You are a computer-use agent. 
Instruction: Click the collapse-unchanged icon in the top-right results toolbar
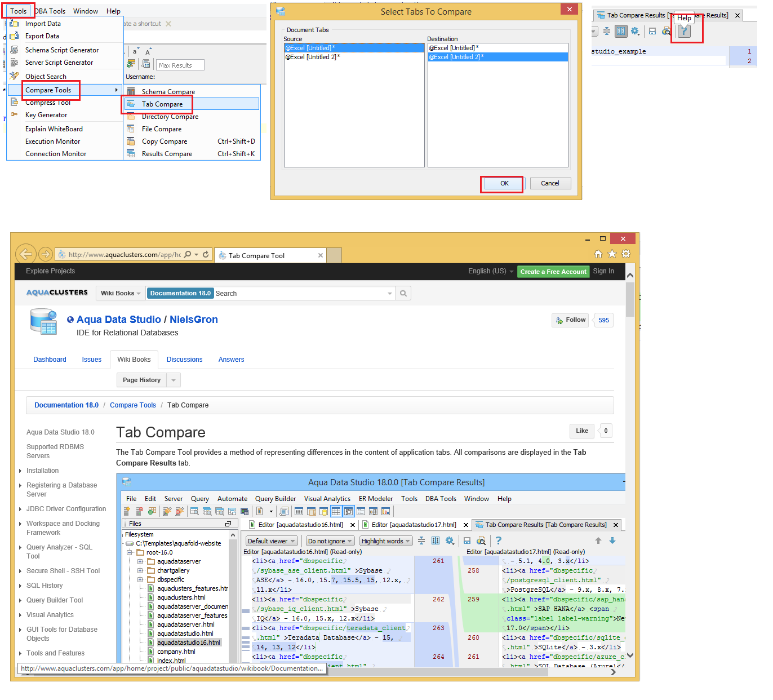(x=607, y=31)
